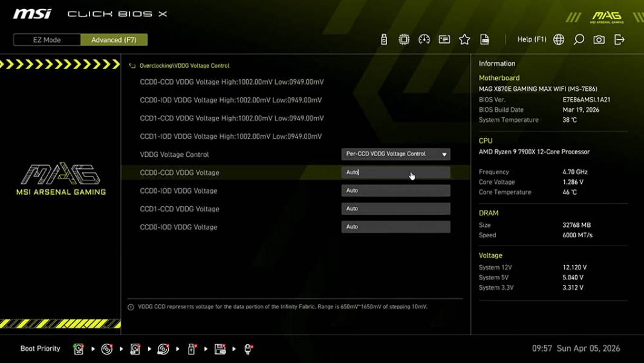Switch to EZ Mode tab

pyautogui.click(x=46, y=39)
